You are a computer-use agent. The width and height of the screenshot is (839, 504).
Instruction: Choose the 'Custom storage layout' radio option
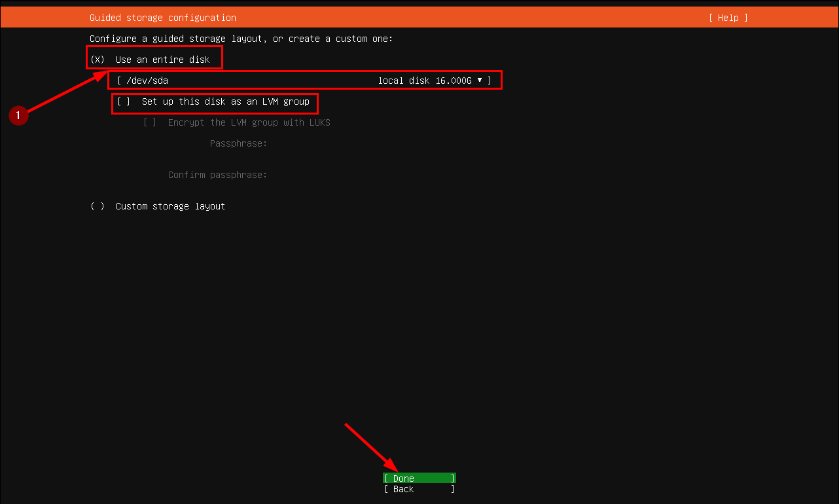(x=98, y=206)
